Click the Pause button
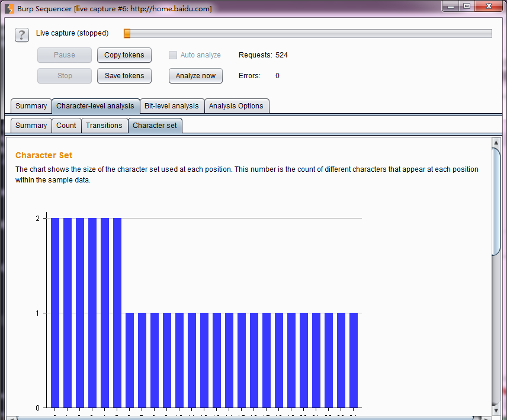The image size is (507, 420). click(65, 55)
